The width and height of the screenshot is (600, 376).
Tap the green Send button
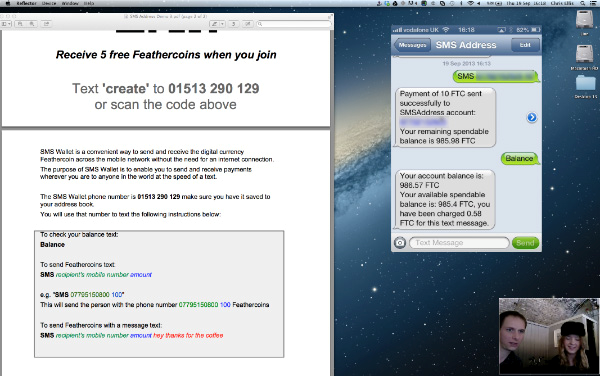[525, 243]
